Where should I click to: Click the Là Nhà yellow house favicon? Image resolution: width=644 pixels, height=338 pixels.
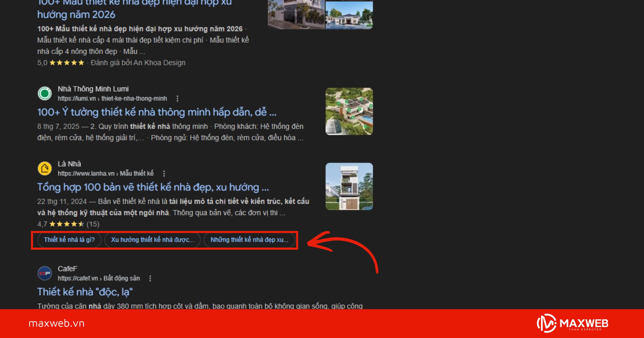[x=45, y=169]
